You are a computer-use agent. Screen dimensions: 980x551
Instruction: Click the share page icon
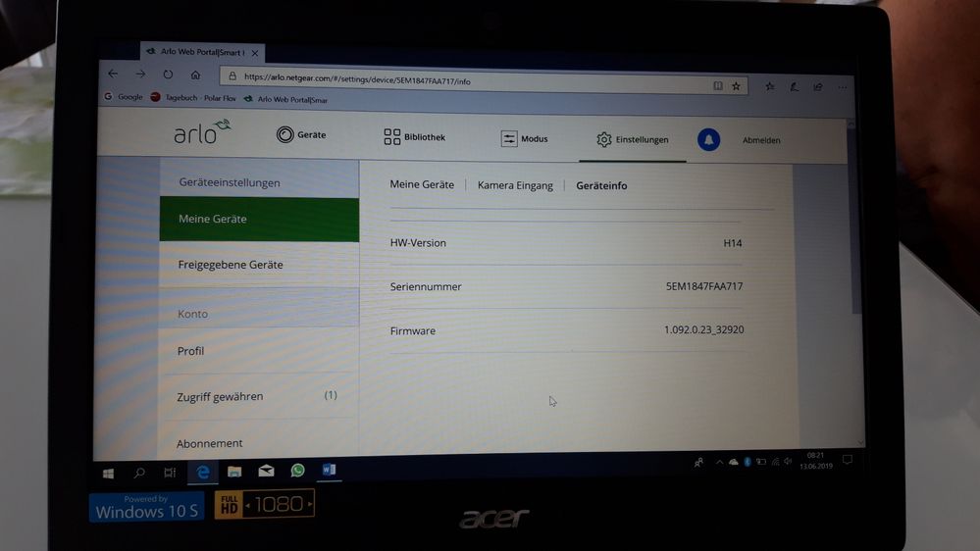[x=818, y=87]
